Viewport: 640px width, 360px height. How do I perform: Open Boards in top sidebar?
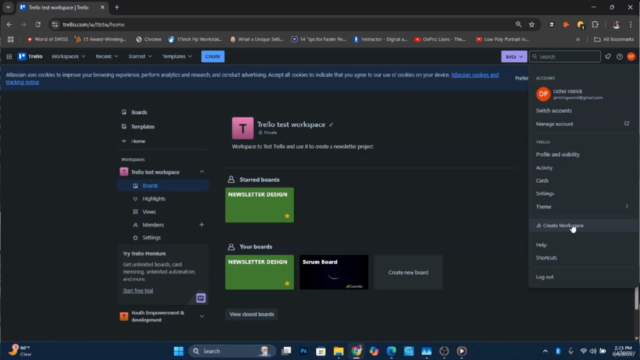139,112
